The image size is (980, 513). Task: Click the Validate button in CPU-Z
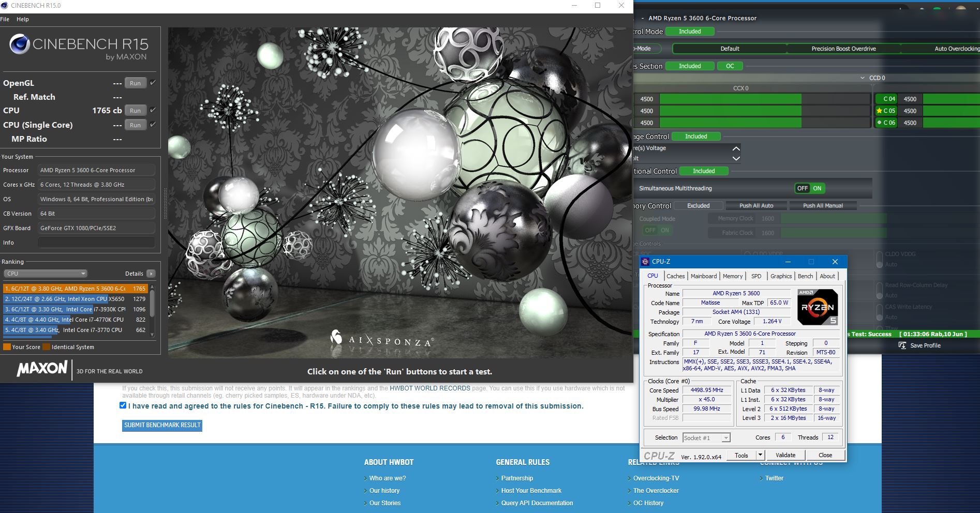pos(785,455)
